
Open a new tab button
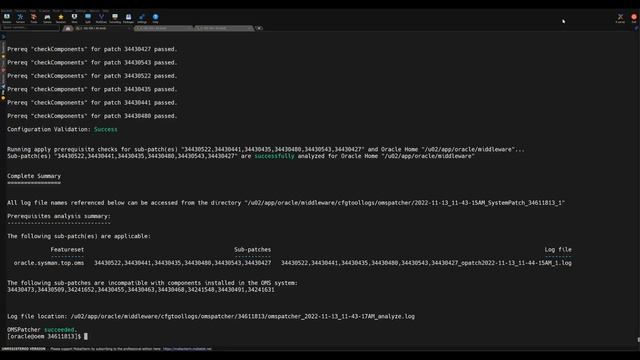coord(259,28)
